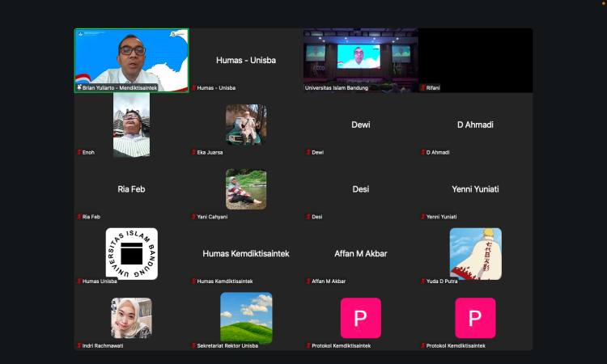The height and width of the screenshot is (364, 607).
Task: Click the microphone icon beside Brian Yuliarto's name
Action: click(x=79, y=88)
